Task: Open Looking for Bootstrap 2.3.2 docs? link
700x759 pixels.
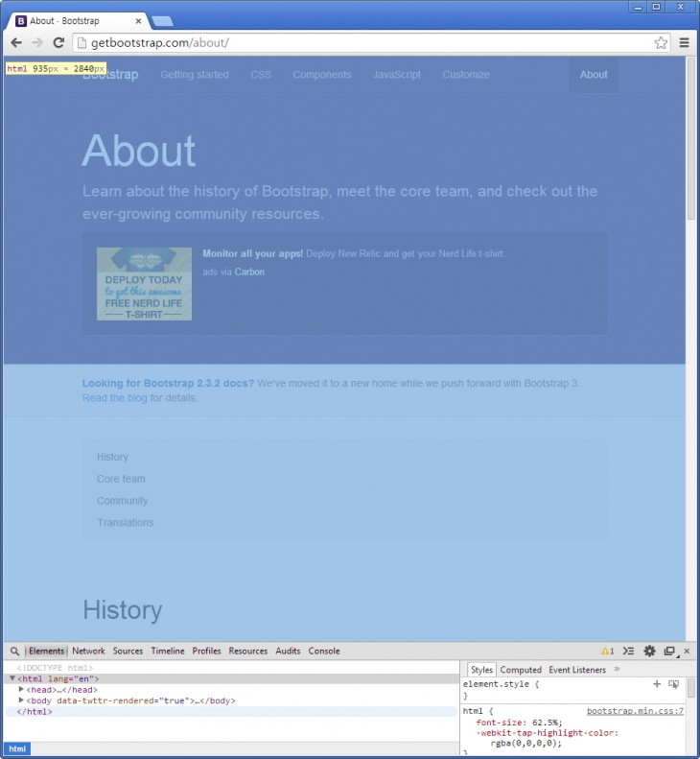Action: point(168,384)
